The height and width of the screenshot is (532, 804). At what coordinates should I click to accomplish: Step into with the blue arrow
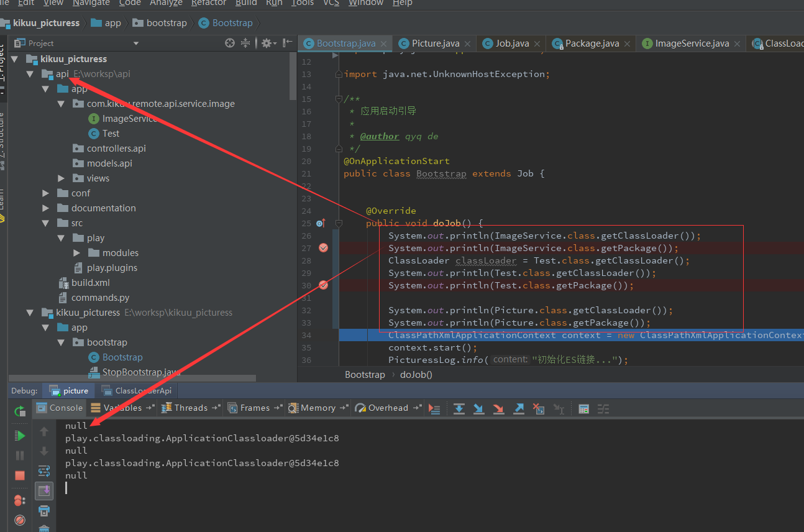click(479, 408)
